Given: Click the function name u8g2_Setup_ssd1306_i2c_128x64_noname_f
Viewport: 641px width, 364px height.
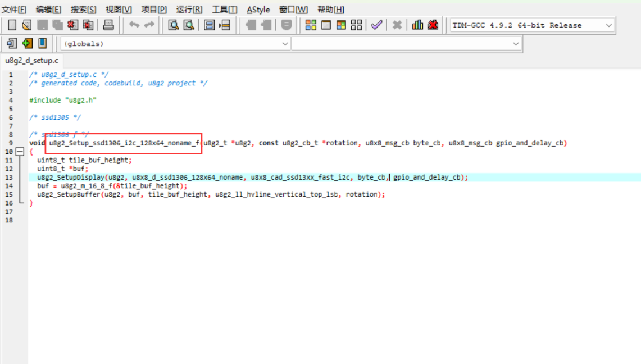Looking at the screenshot, I should click(x=124, y=143).
